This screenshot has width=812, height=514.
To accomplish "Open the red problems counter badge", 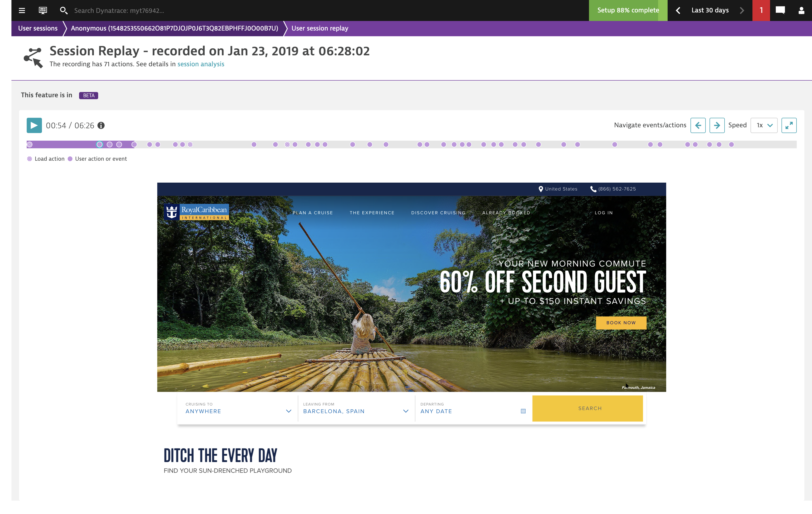I will [761, 10].
